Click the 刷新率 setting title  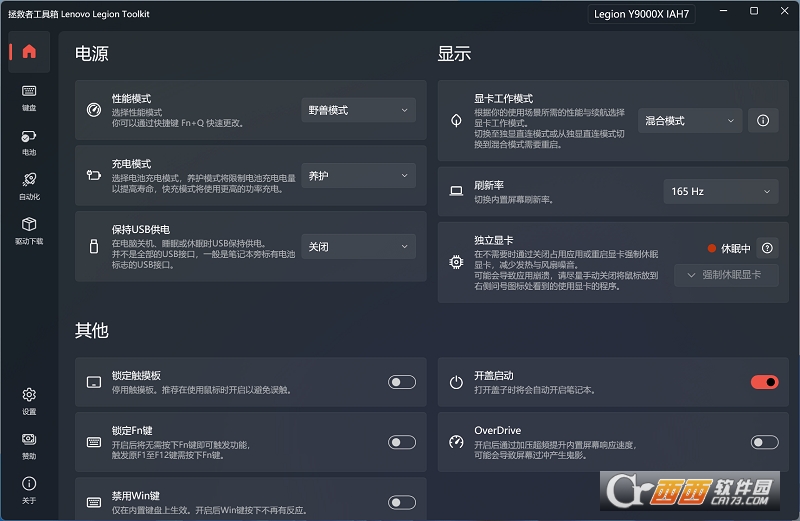[x=489, y=185]
